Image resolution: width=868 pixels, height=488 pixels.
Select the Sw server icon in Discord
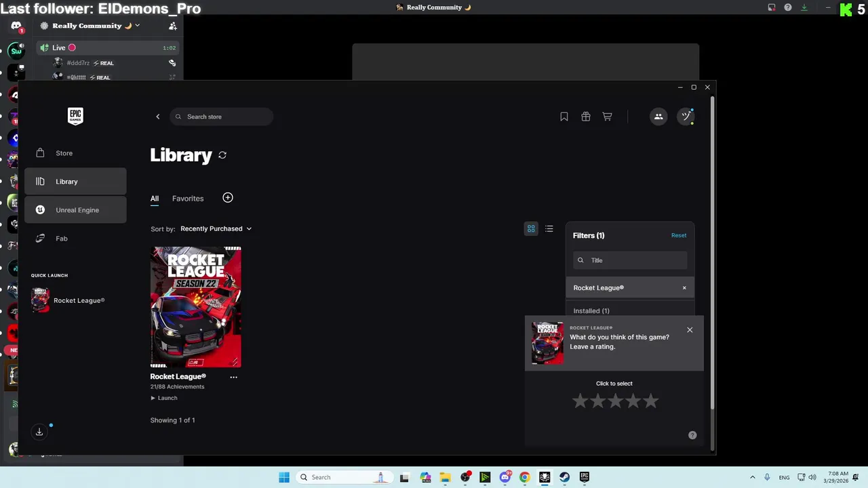tap(16, 51)
